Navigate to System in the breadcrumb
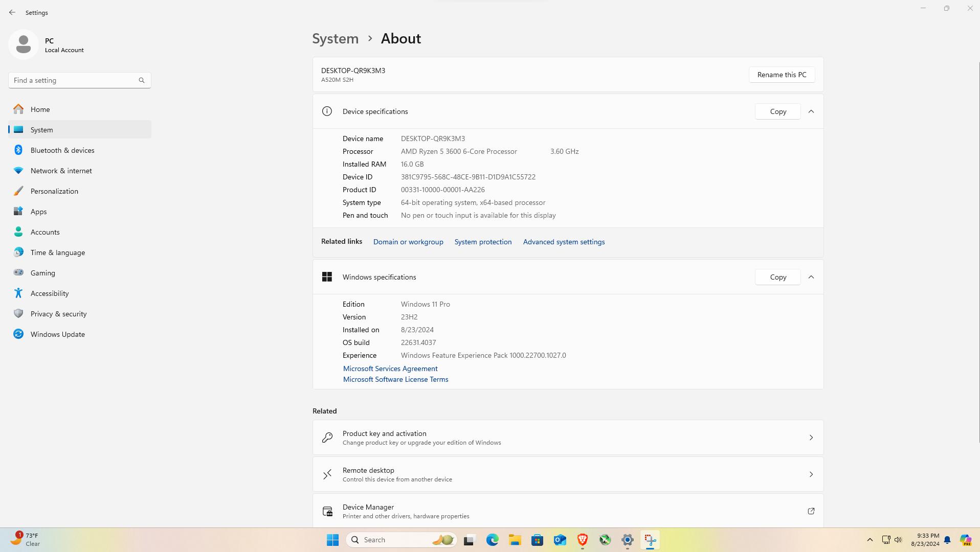 click(x=336, y=39)
